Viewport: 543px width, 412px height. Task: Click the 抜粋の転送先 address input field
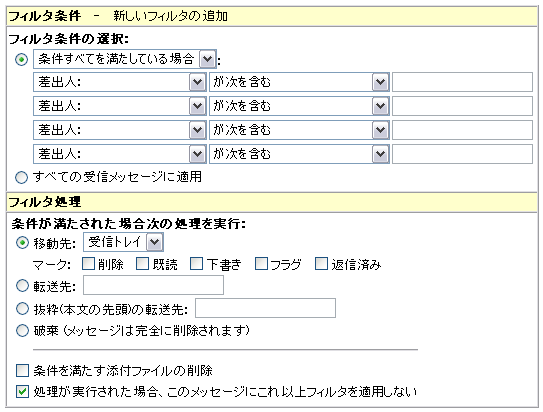click(x=265, y=308)
